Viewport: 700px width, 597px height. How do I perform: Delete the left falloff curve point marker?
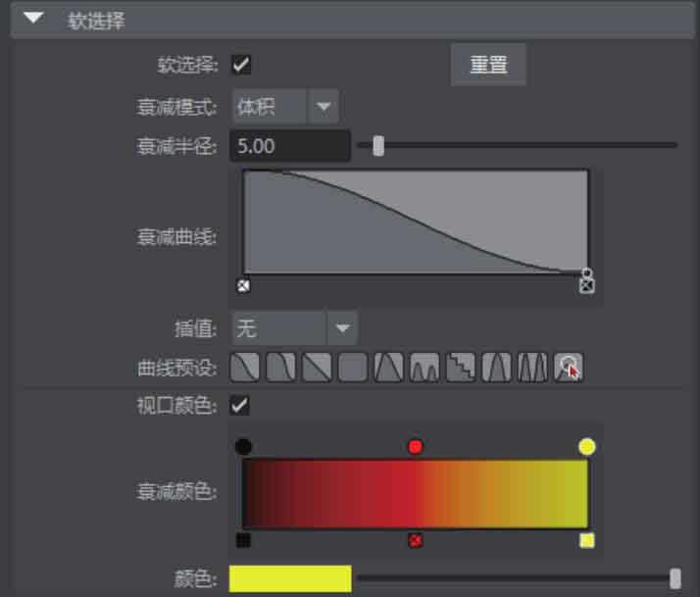244,286
